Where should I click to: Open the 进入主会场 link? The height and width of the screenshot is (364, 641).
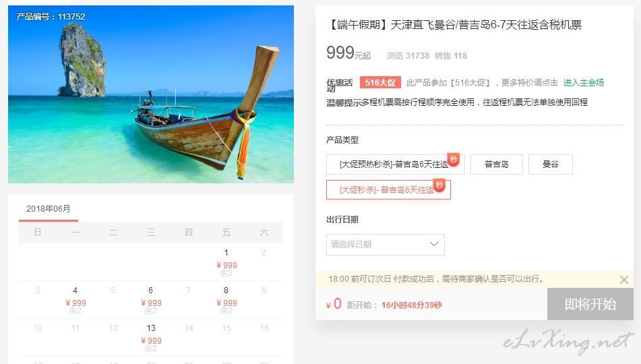tap(583, 83)
